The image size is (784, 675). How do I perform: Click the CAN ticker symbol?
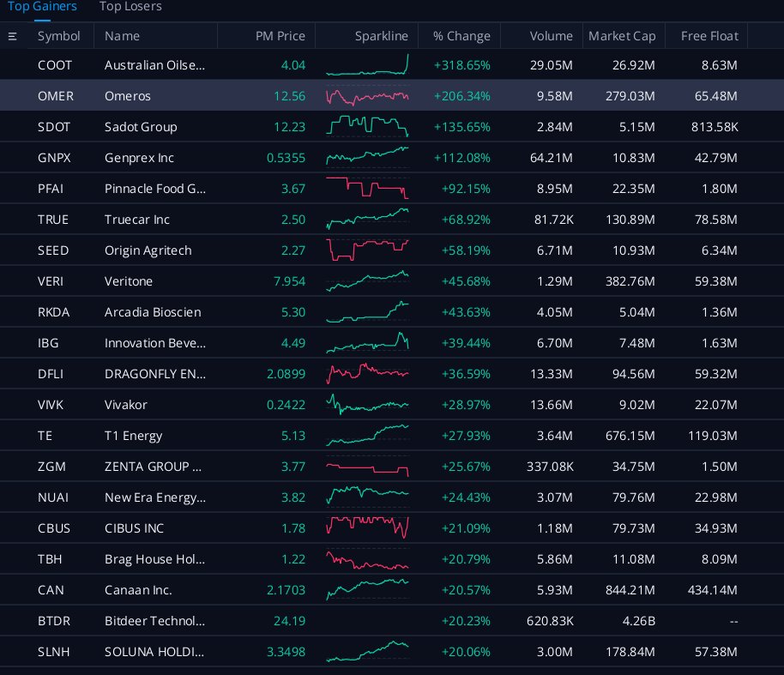point(51,590)
